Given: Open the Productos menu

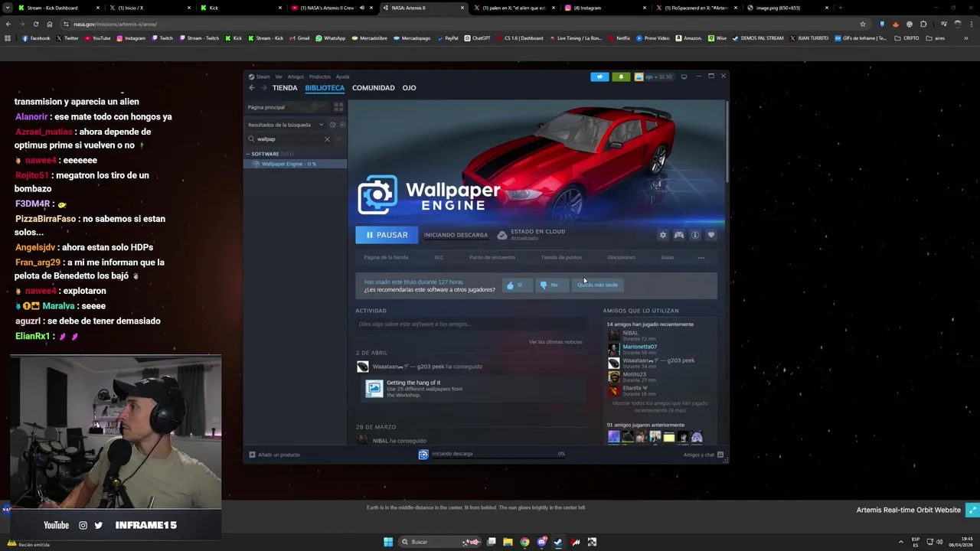Looking at the screenshot, I should tap(319, 77).
